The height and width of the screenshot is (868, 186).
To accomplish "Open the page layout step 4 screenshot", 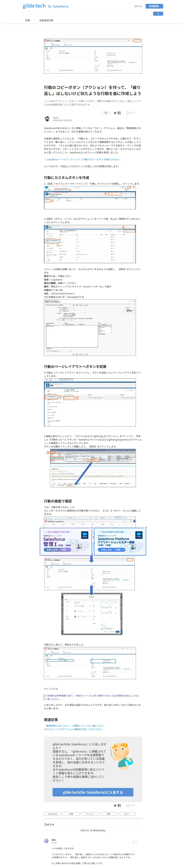I will click(90, 402).
